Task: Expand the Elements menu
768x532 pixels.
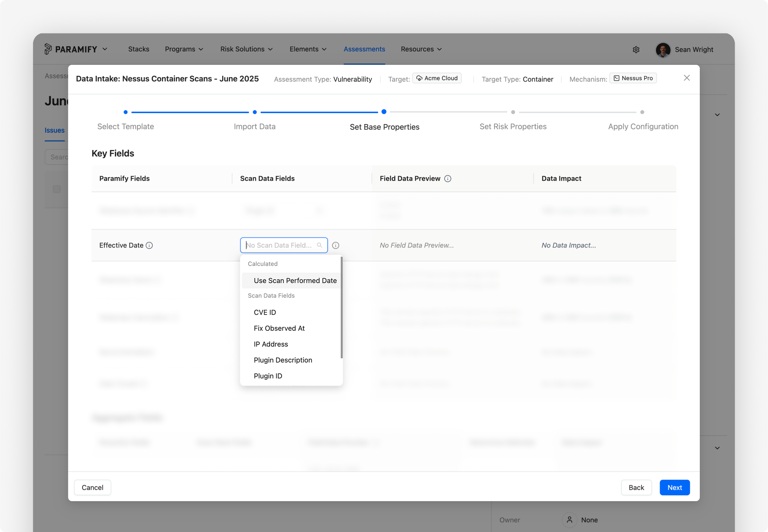Action: [x=308, y=49]
